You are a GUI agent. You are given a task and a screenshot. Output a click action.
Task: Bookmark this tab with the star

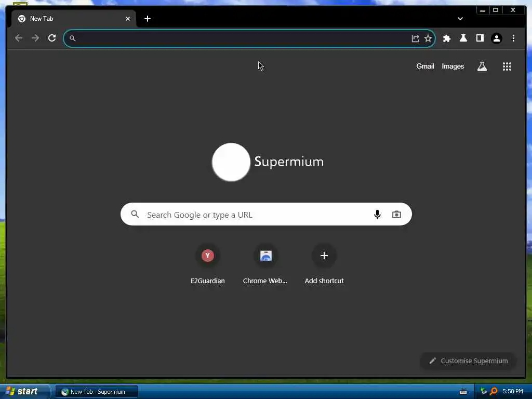428,38
